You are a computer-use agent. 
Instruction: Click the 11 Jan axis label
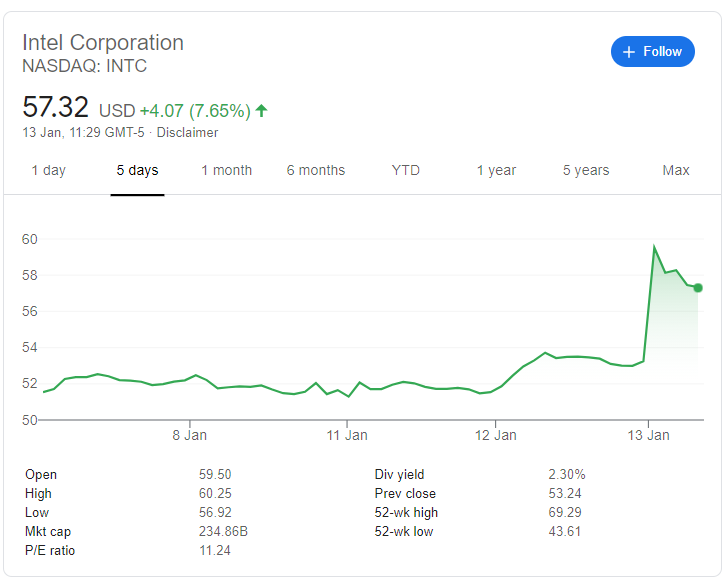coord(347,435)
